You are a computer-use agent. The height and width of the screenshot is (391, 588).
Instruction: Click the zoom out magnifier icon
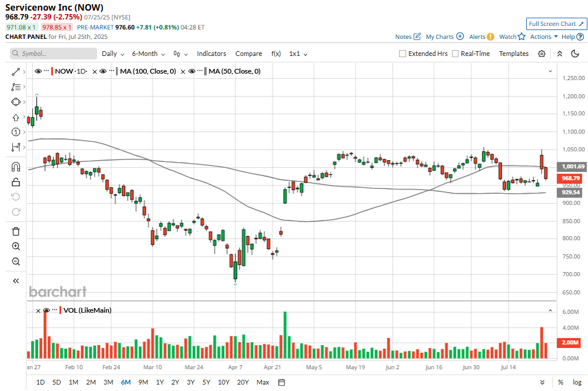tap(16, 261)
